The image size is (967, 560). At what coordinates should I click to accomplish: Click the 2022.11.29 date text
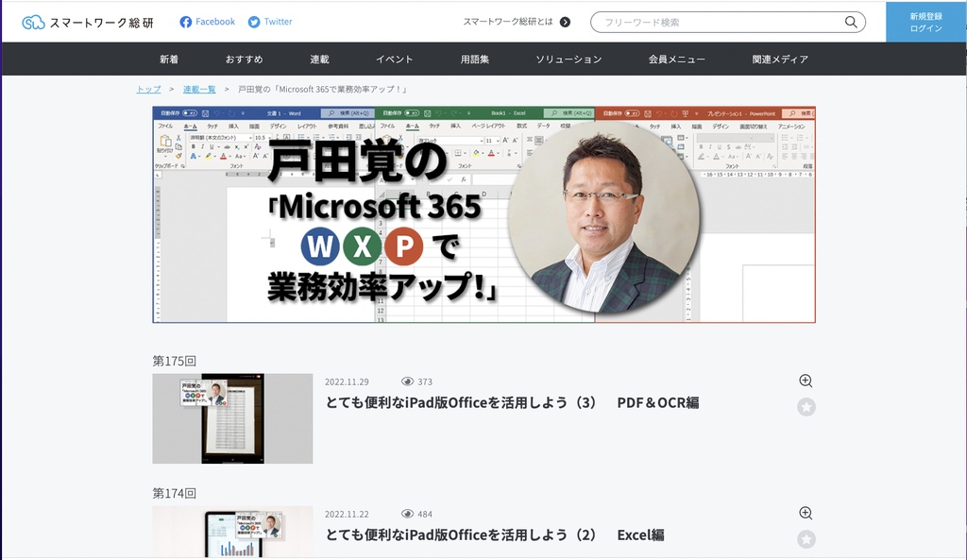tap(347, 382)
